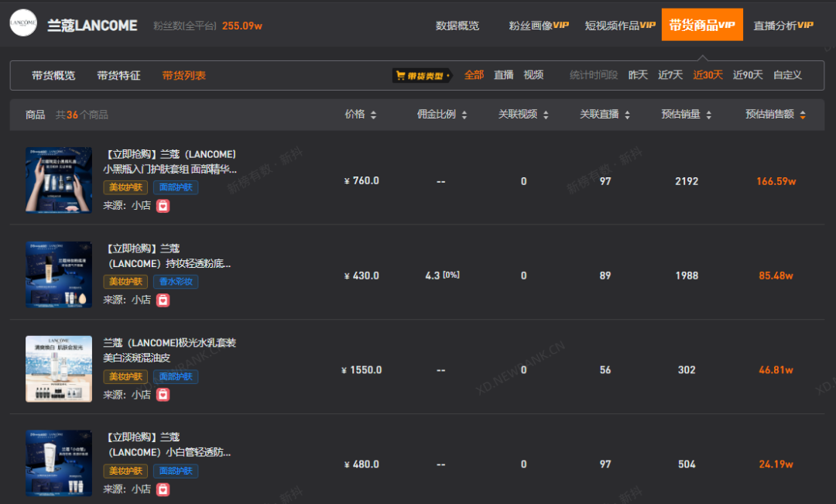Click the 共36个商品 product count
This screenshot has width=836, height=504.
[81, 115]
